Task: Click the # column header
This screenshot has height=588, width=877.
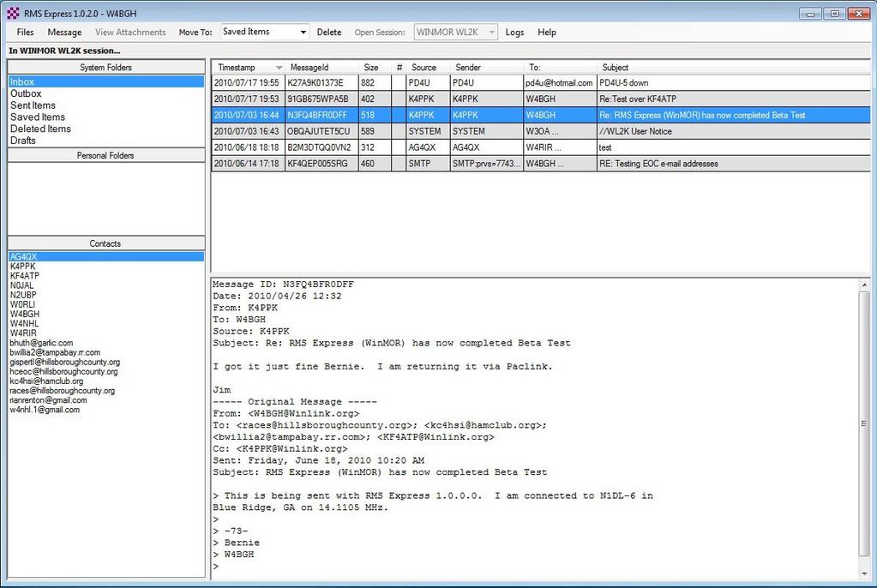Action: [x=399, y=67]
